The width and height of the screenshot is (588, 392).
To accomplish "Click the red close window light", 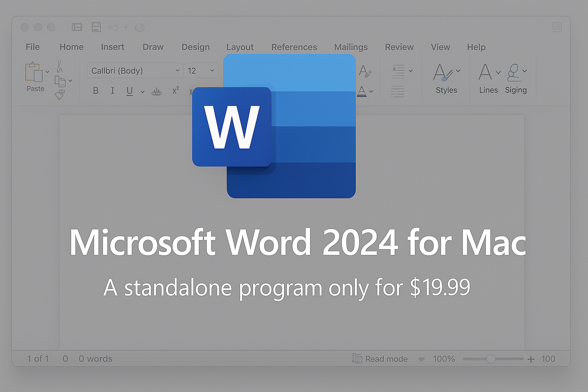I will point(24,27).
